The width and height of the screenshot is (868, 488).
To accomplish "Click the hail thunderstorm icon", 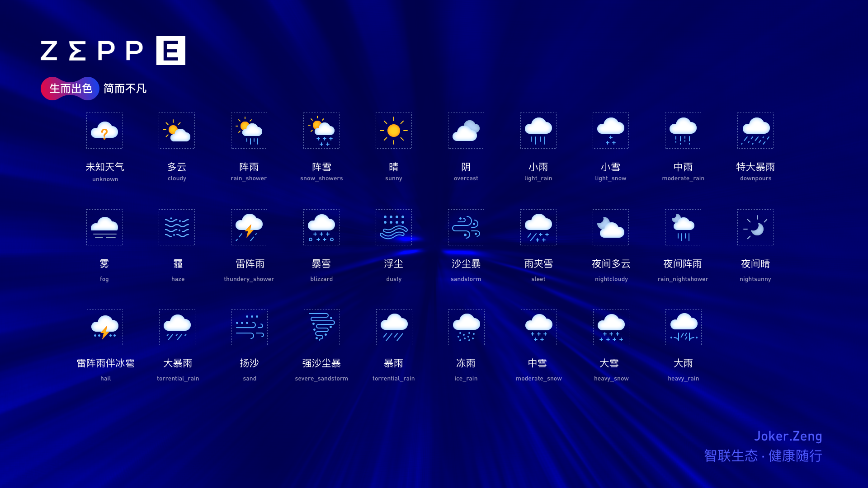I will (105, 327).
